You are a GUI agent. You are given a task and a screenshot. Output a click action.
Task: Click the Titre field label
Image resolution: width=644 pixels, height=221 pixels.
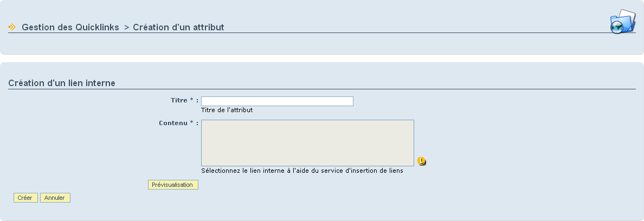[179, 100]
